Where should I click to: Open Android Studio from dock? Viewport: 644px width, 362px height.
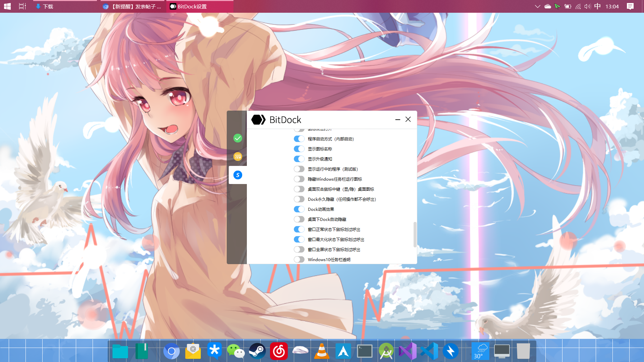(386, 351)
